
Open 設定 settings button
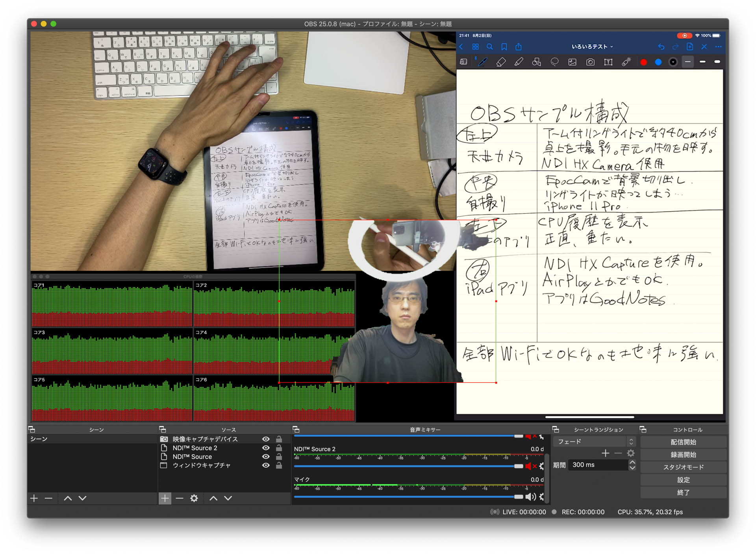pos(683,480)
